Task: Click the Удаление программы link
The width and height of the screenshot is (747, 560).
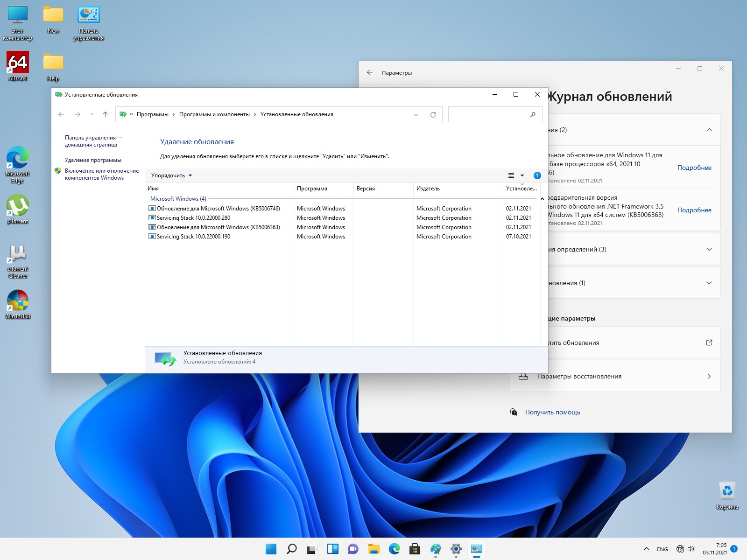Action: click(x=93, y=160)
